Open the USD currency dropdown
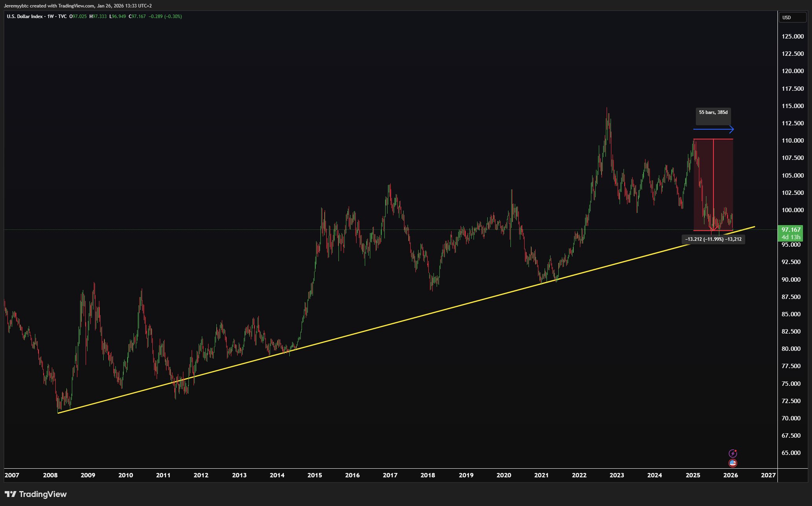The image size is (812, 506). (792, 17)
